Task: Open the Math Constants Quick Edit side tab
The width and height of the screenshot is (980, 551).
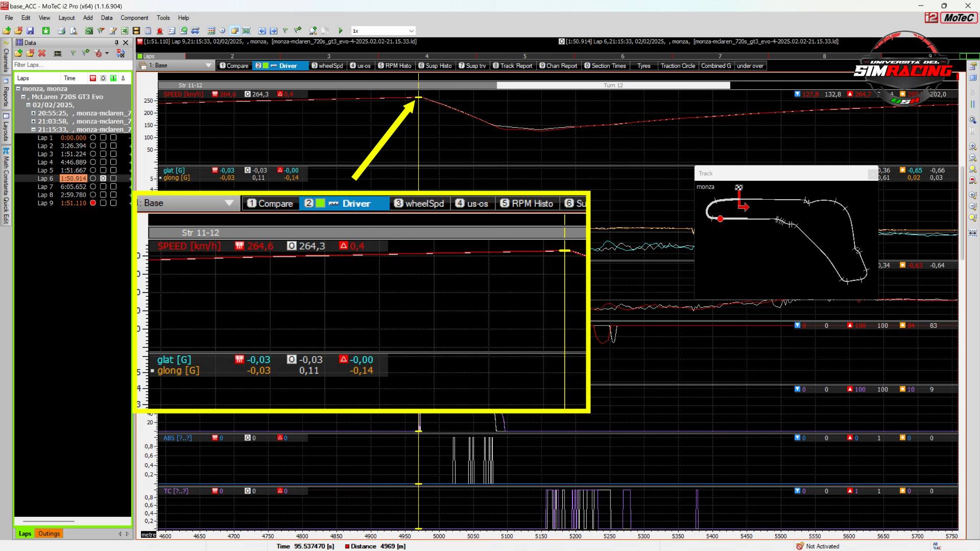Action: click(6, 186)
